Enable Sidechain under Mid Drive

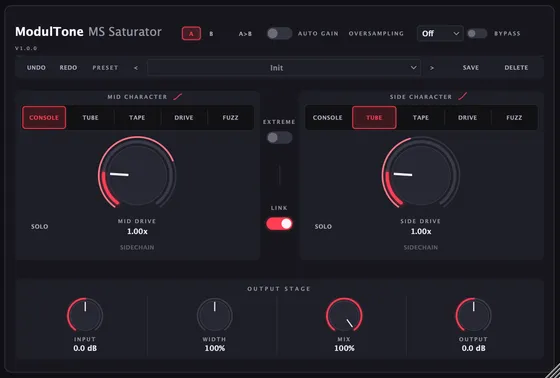(137, 247)
